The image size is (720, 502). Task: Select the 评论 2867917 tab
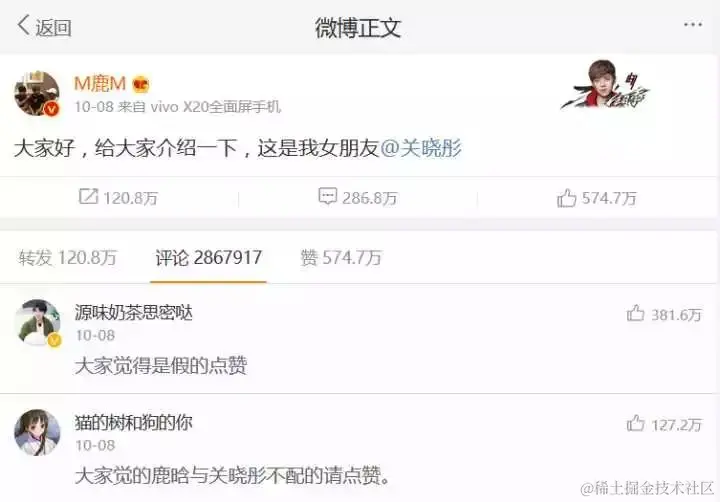tap(208, 258)
